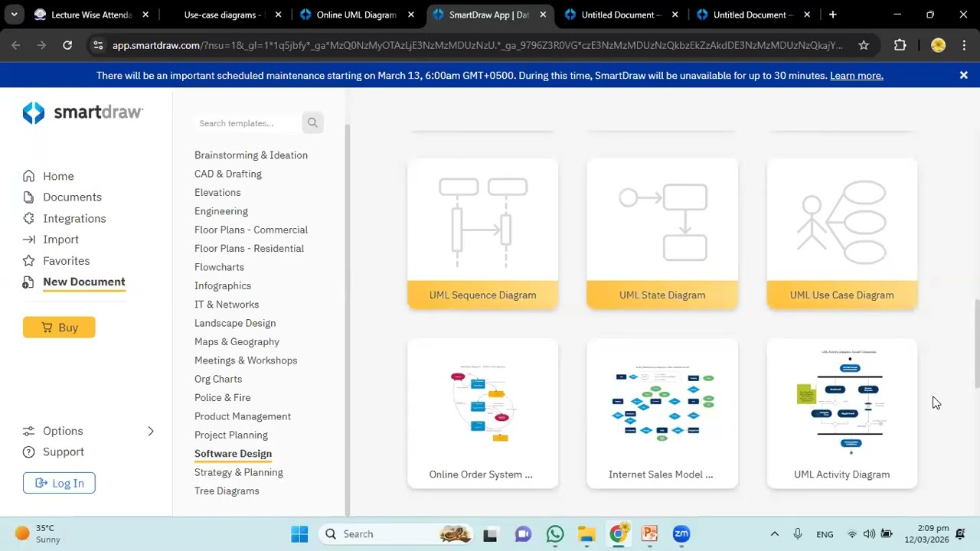
Task: Select the Project Planning category
Action: [231, 435]
